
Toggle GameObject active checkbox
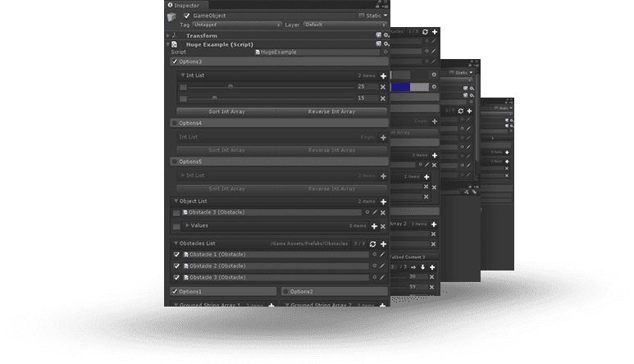click(187, 16)
